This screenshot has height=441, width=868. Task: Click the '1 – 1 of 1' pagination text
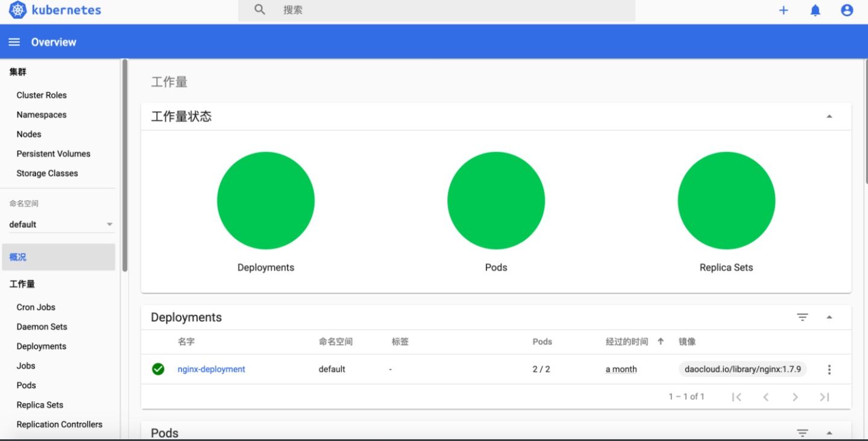tap(687, 396)
